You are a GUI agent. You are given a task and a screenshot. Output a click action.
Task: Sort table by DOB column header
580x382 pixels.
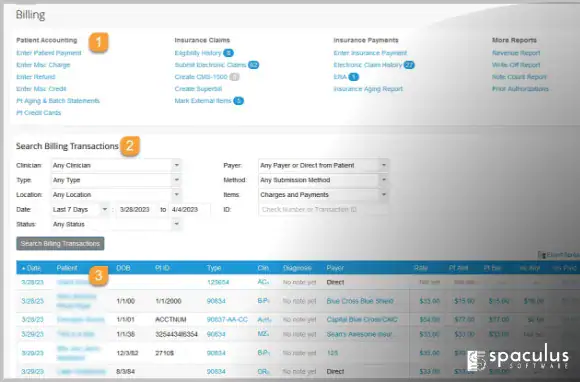coord(123,268)
